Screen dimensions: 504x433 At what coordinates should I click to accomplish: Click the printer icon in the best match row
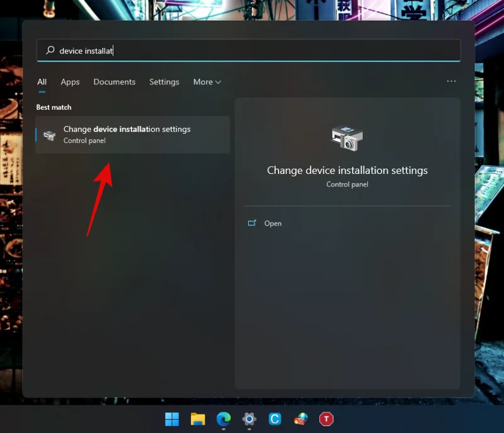pos(50,136)
